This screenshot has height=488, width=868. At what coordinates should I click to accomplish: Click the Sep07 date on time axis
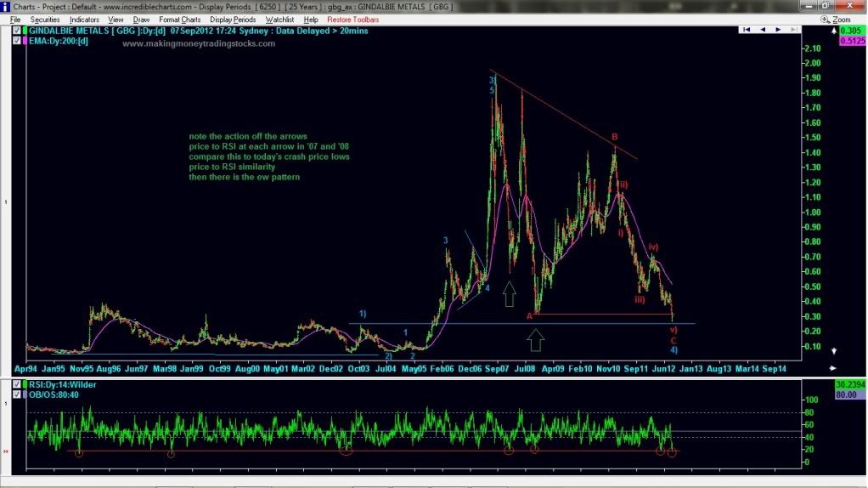click(x=497, y=369)
